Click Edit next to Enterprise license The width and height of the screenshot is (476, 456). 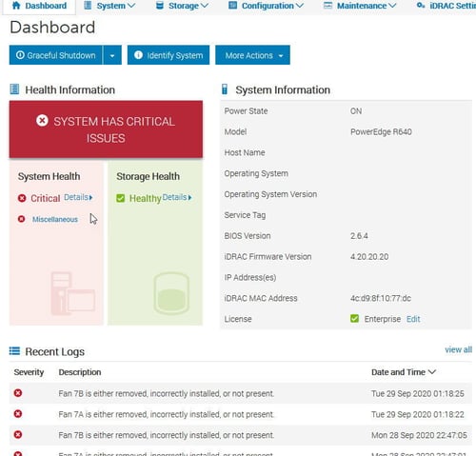(x=413, y=319)
